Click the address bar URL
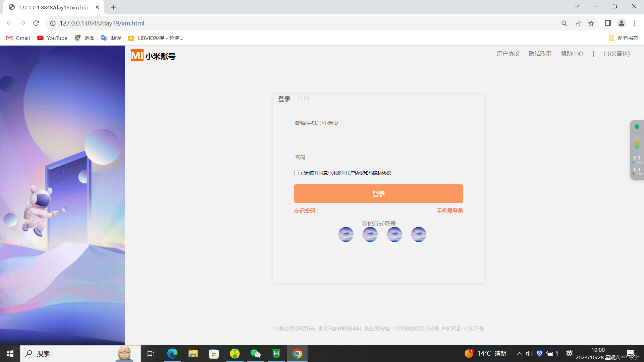The width and height of the screenshot is (644, 362). click(x=102, y=23)
